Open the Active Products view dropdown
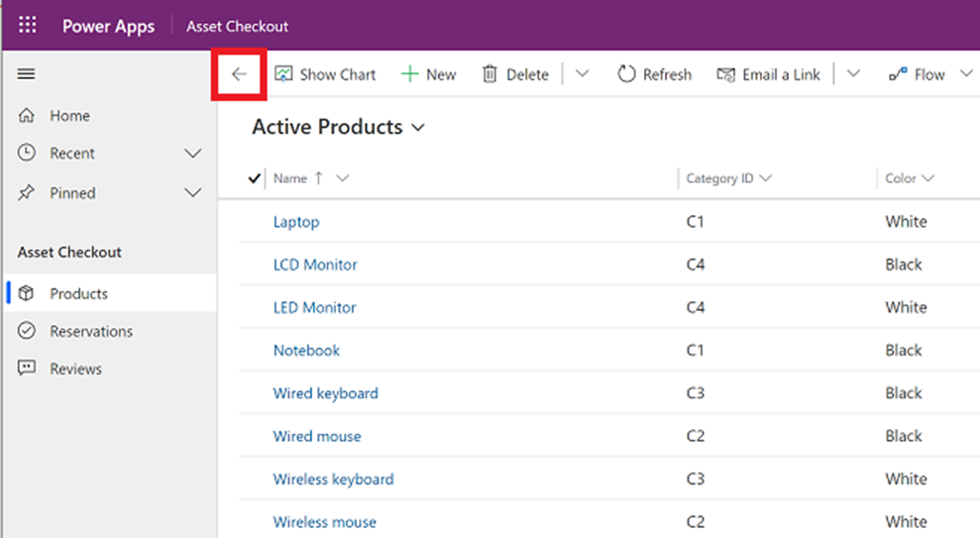The height and width of the screenshot is (538, 980). (x=417, y=128)
